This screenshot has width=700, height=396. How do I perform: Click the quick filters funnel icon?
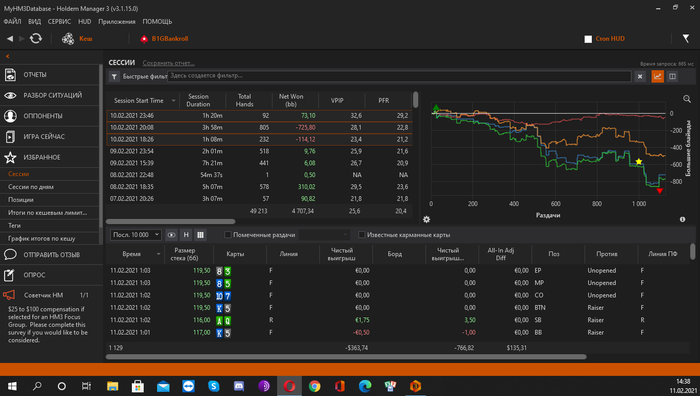point(114,76)
